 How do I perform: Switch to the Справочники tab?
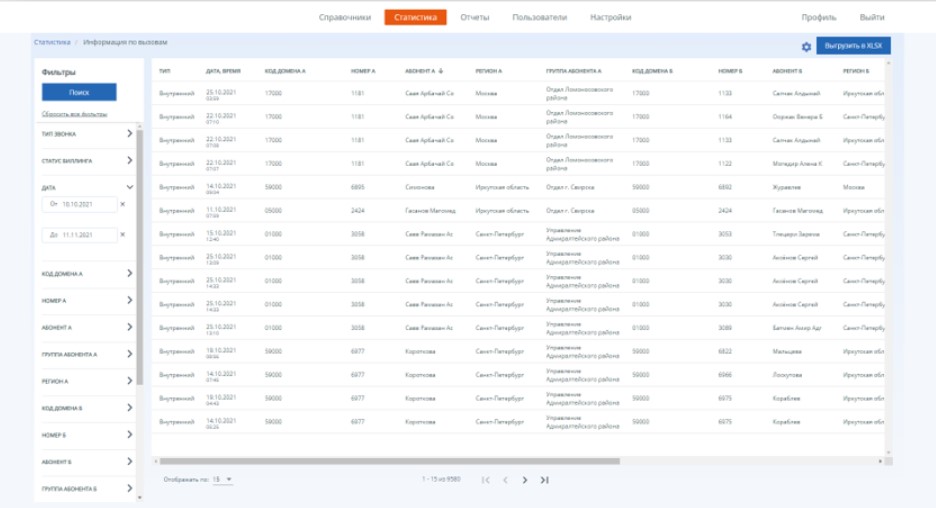pos(344,17)
